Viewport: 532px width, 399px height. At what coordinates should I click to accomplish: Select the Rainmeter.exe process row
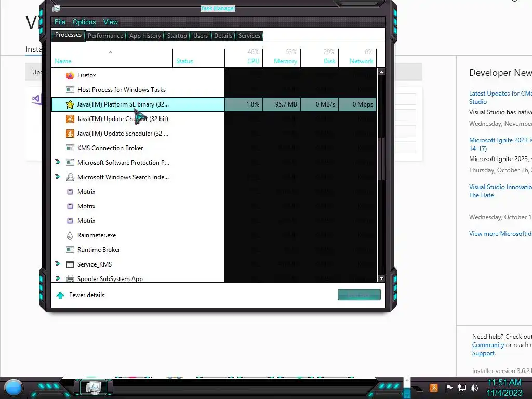(214, 235)
